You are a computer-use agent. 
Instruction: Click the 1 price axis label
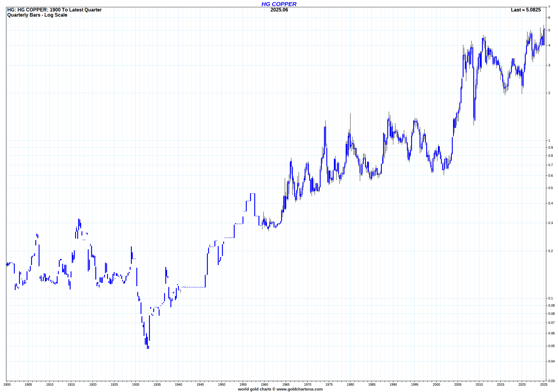(x=549, y=141)
